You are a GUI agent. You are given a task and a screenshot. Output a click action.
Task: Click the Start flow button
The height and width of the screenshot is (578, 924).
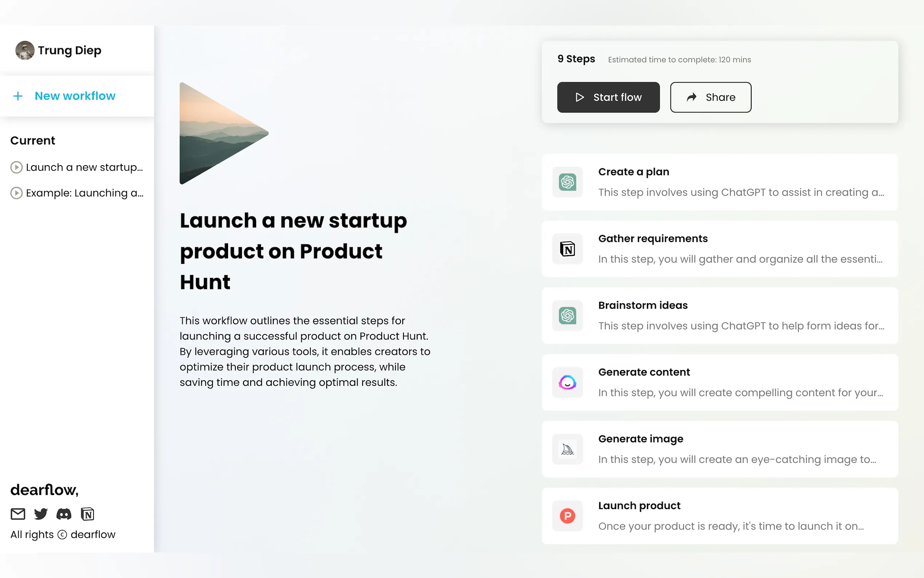click(x=608, y=97)
